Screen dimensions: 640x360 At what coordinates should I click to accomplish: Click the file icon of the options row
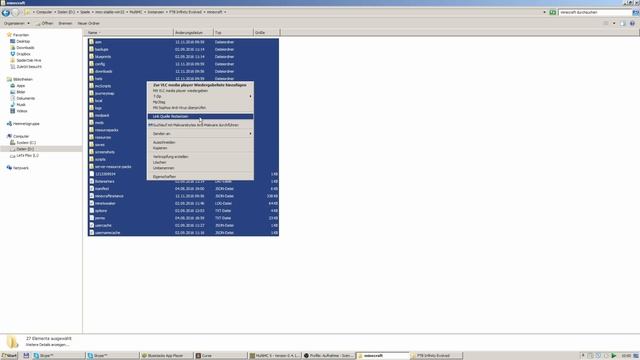(x=91, y=211)
